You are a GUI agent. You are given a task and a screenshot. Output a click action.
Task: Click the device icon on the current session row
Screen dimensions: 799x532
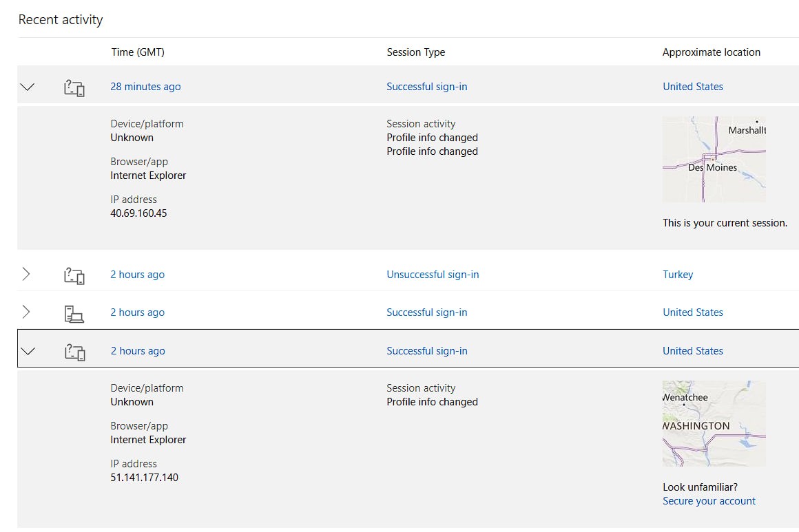click(74, 87)
